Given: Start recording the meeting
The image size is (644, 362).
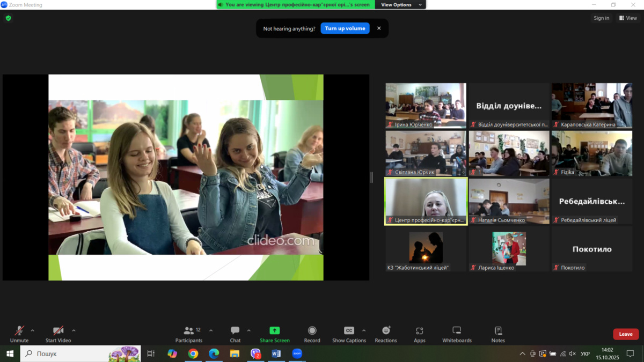Looking at the screenshot, I should (312, 334).
